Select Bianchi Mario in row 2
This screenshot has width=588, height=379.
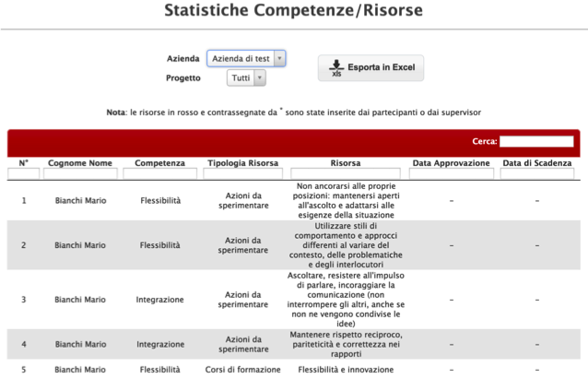(x=80, y=245)
